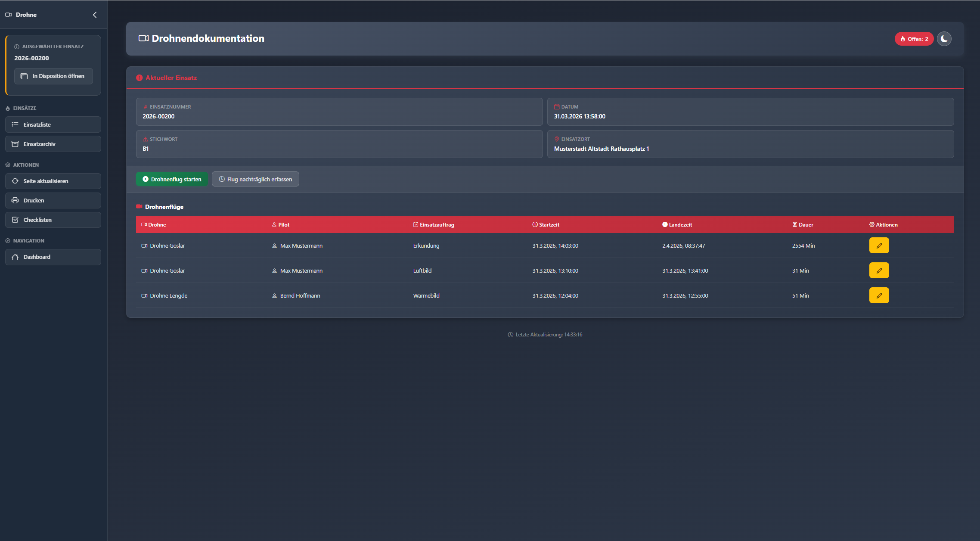This screenshot has height=541, width=980.
Task: Click edit pencil for Erkundung flight
Action: point(879,246)
